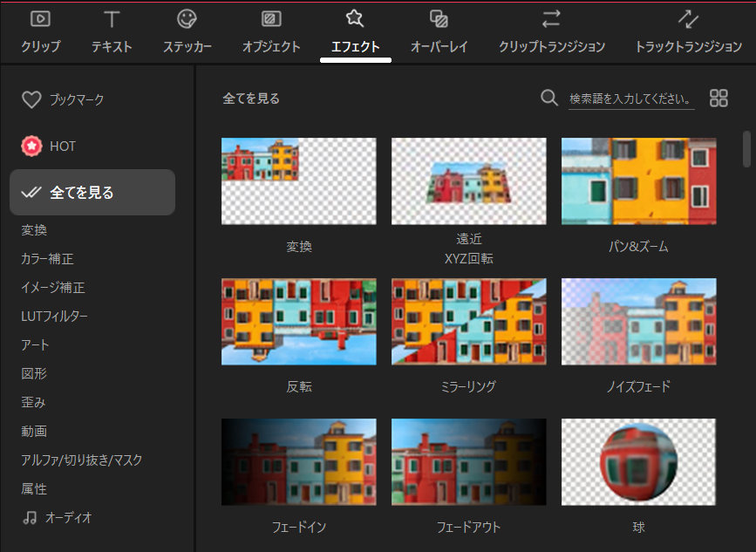Image resolution: width=756 pixels, height=552 pixels.
Task: Show the HOT effects category
Action: tap(49, 147)
